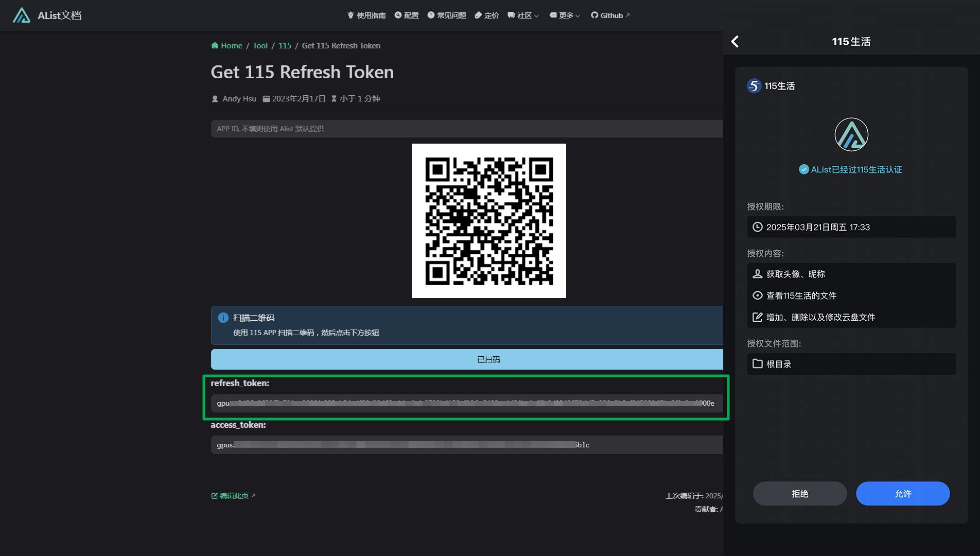980x556 pixels.
Task: Click the AList circular avatar icon
Action: pyautogui.click(x=851, y=135)
